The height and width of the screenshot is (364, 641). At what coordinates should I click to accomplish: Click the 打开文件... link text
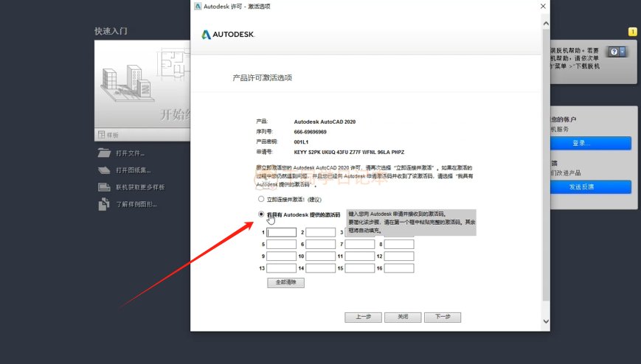point(130,153)
